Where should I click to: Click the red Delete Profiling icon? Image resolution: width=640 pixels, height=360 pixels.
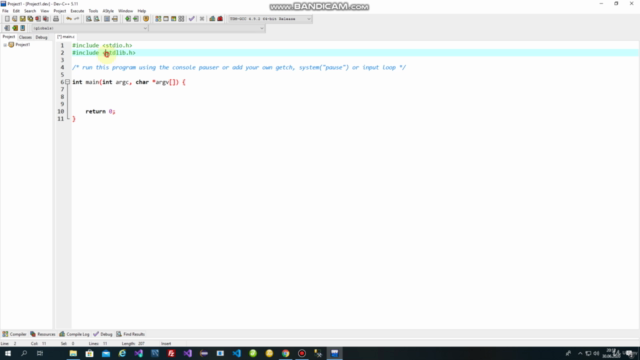[220, 19]
